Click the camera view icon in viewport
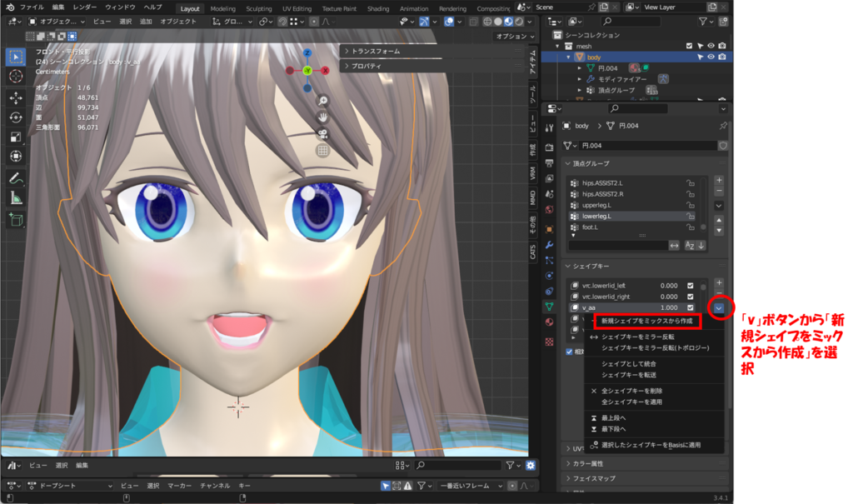Image resolution: width=853 pixels, height=504 pixels. 322,134
